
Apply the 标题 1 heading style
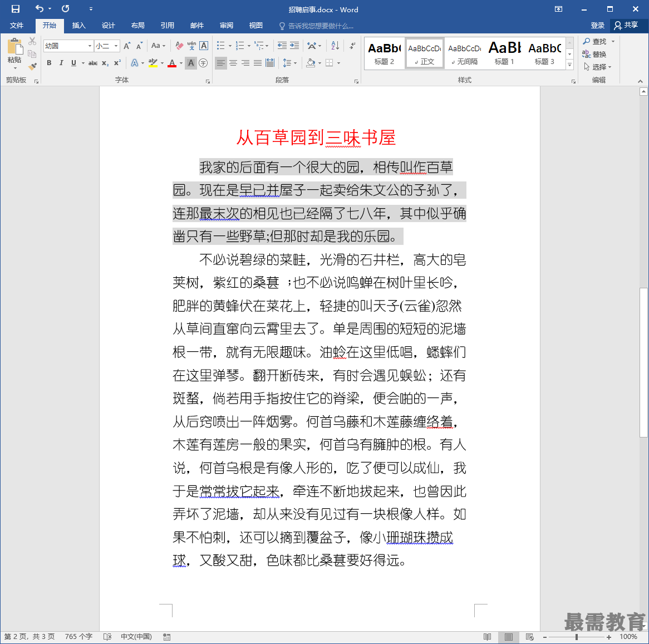coord(504,53)
